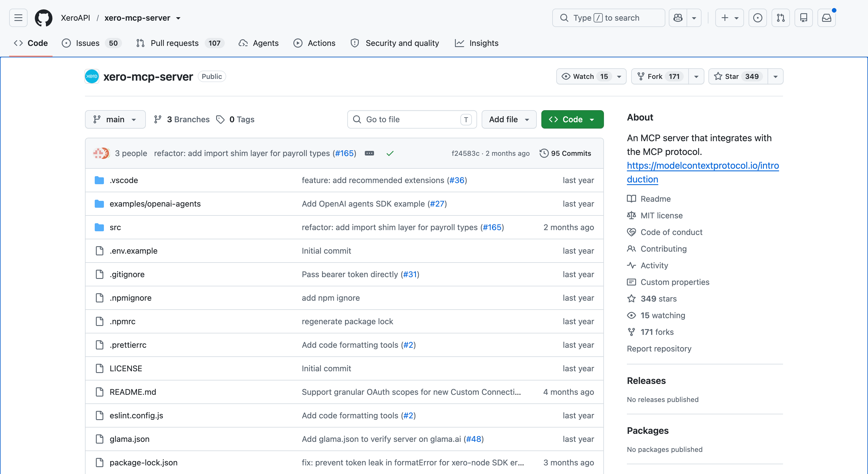Click the Go to file search box

[412, 119]
